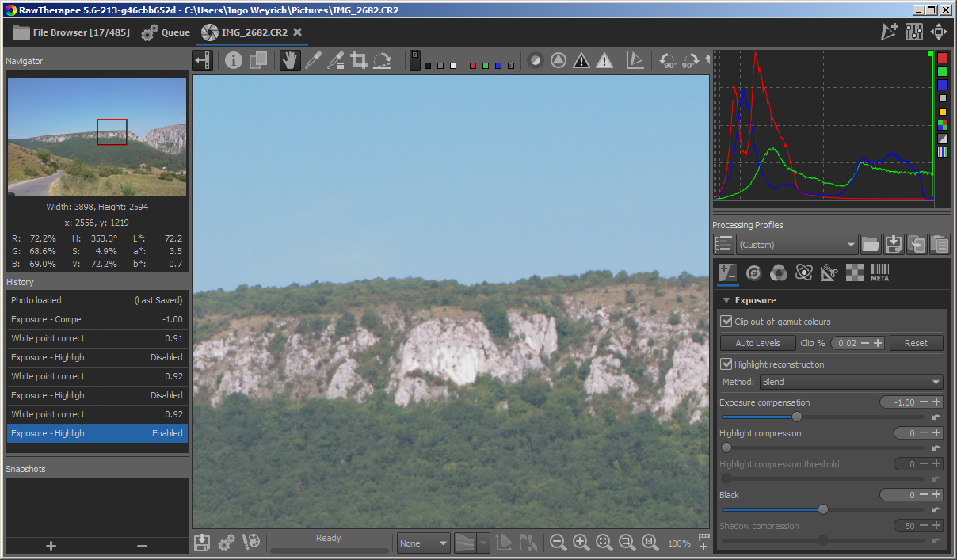The image size is (957, 560).
Task: Rotate the image left 90 degrees
Action: coord(667,61)
